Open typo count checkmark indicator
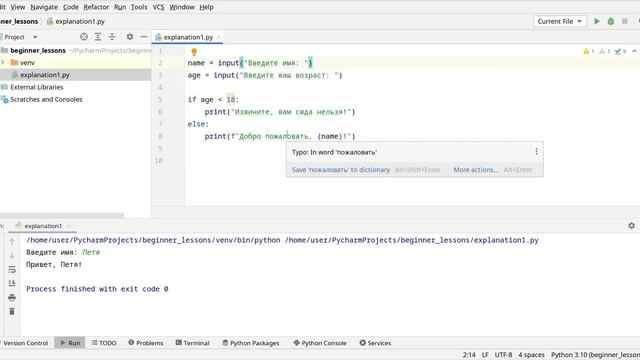Viewport: 640px width, 360px height. coord(620,51)
